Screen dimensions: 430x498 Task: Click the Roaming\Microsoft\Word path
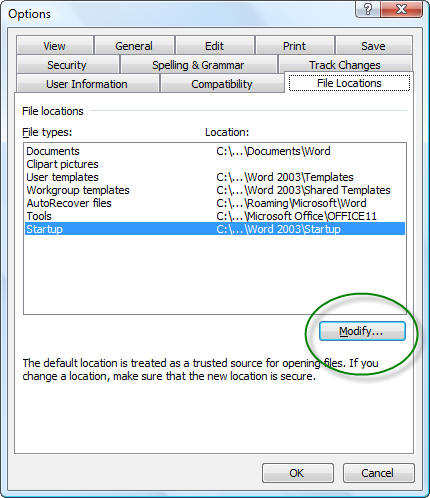coord(291,203)
